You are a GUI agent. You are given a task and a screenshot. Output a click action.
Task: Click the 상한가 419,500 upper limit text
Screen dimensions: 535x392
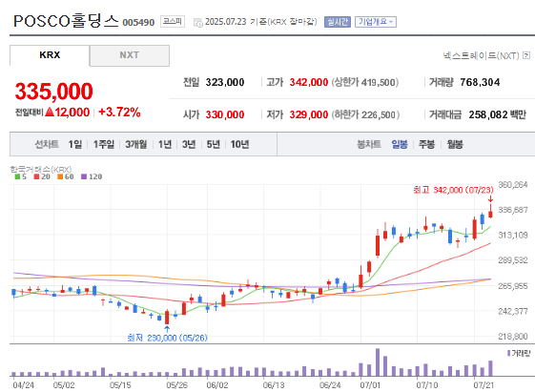pyautogui.click(x=365, y=82)
